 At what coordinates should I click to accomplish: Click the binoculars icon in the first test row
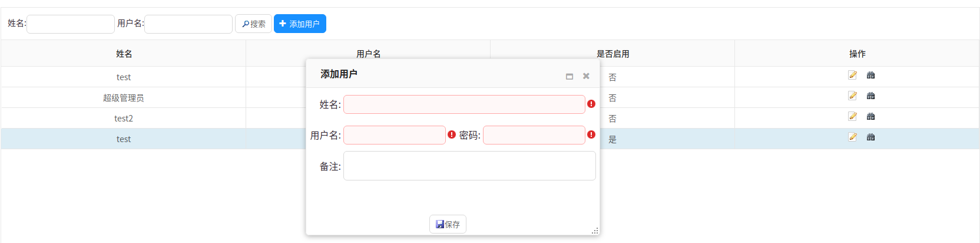[870, 75]
